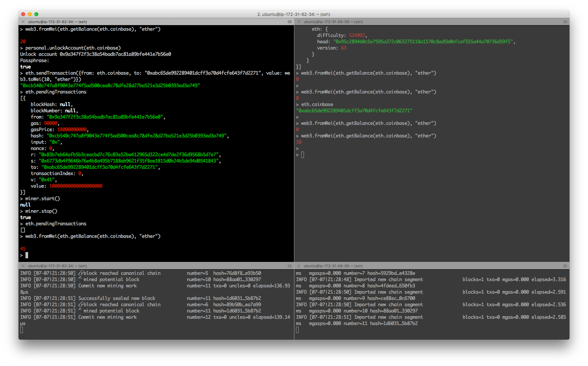Click the log value 'hash=76d8f8…e93b50'

pos(237,273)
